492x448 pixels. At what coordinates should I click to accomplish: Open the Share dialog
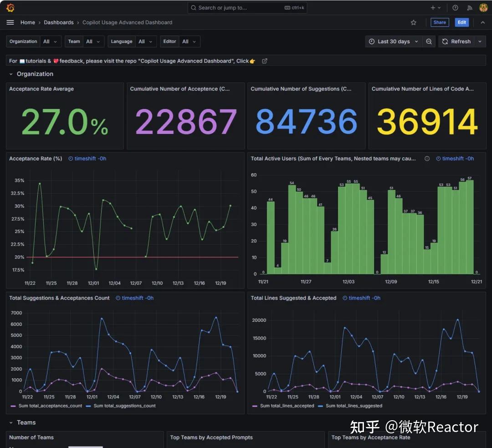point(439,22)
